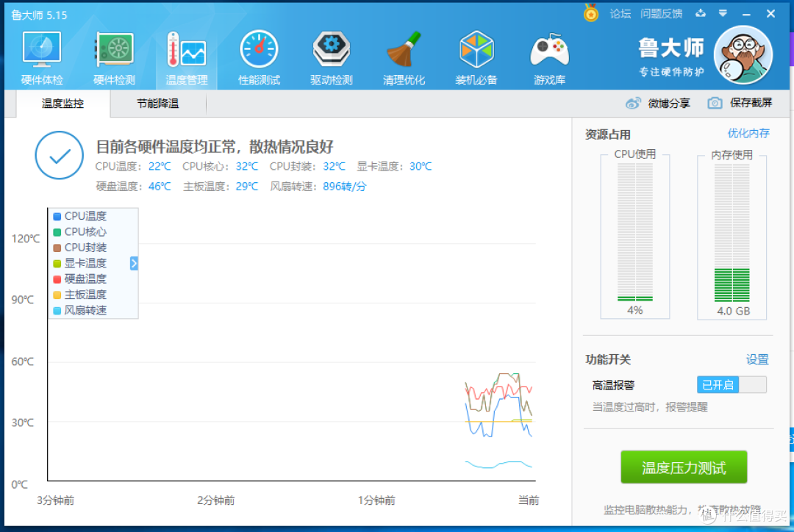Click the Weibo share icon
794x532 pixels.
pyautogui.click(x=633, y=104)
